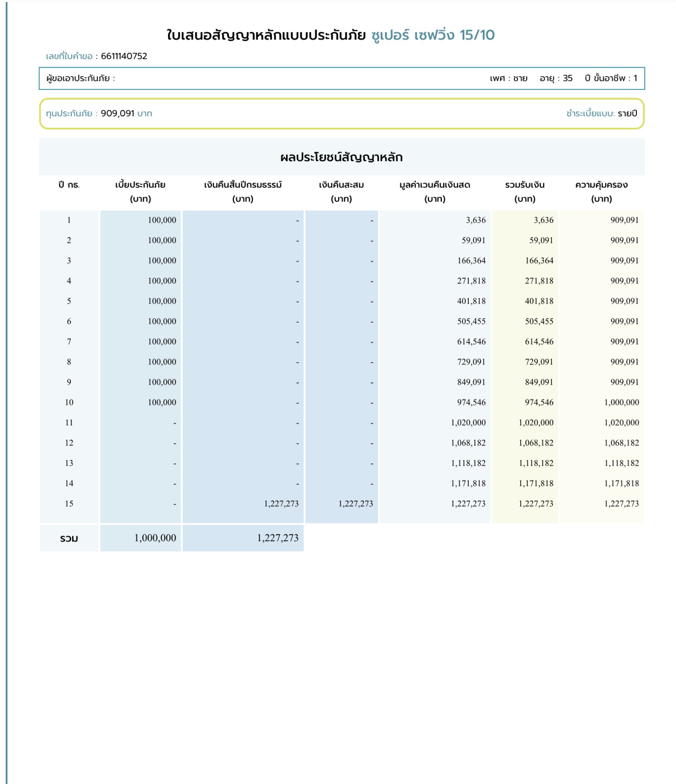The width and height of the screenshot is (676, 784).
Task: Click premium 100,000 in year 1 row
Action: [x=162, y=220]
